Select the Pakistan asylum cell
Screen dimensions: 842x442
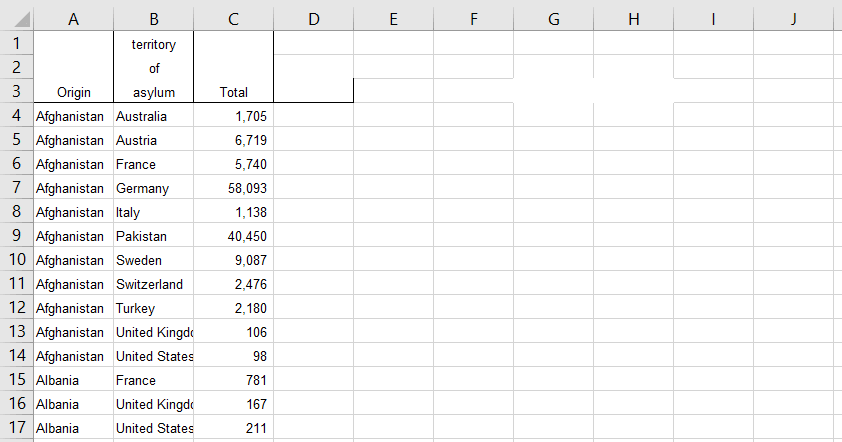point(153,236)
